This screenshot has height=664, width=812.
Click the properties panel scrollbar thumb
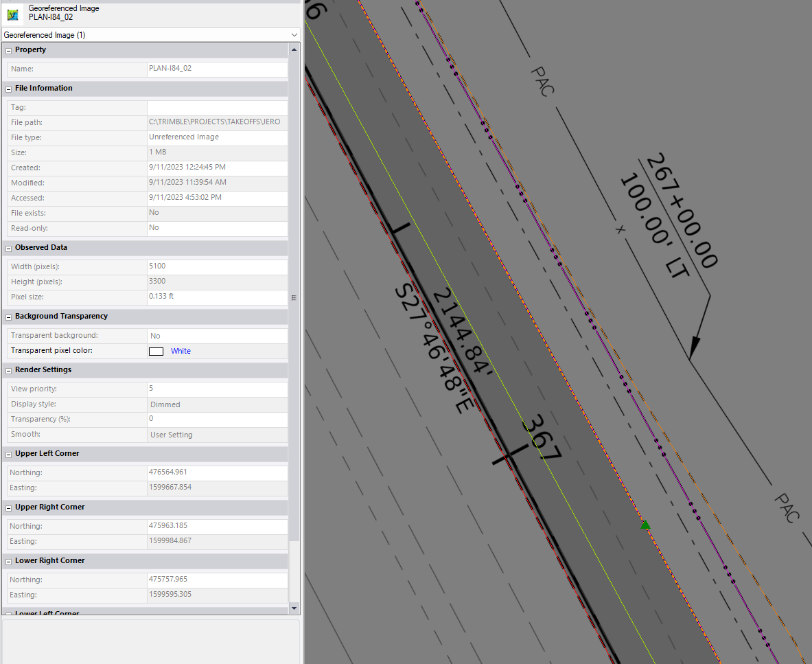294,298
